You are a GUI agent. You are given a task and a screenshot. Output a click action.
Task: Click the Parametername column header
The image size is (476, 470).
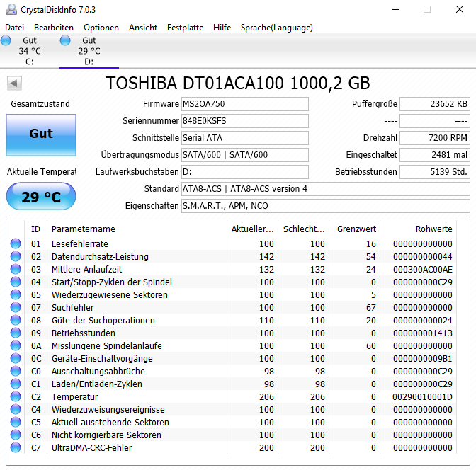tap(137, 229)
